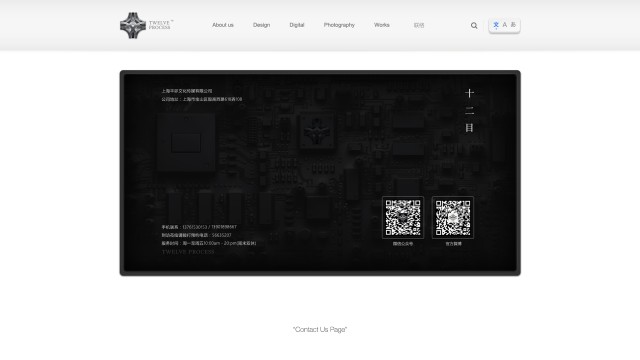Click the TWELVE PROCESS header wordmark
Viewport: 640px width, 360px height.
tap(161, 25)
